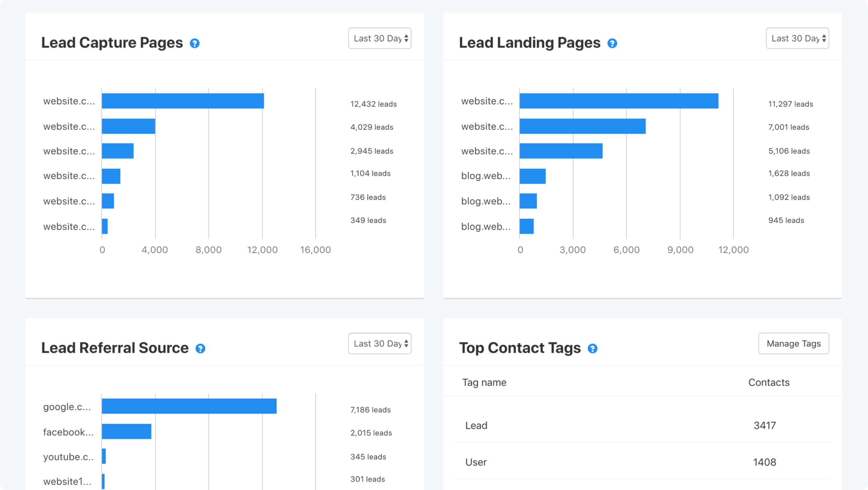Click the blog.web... label in Lead Landing Pages

(486, 176)
